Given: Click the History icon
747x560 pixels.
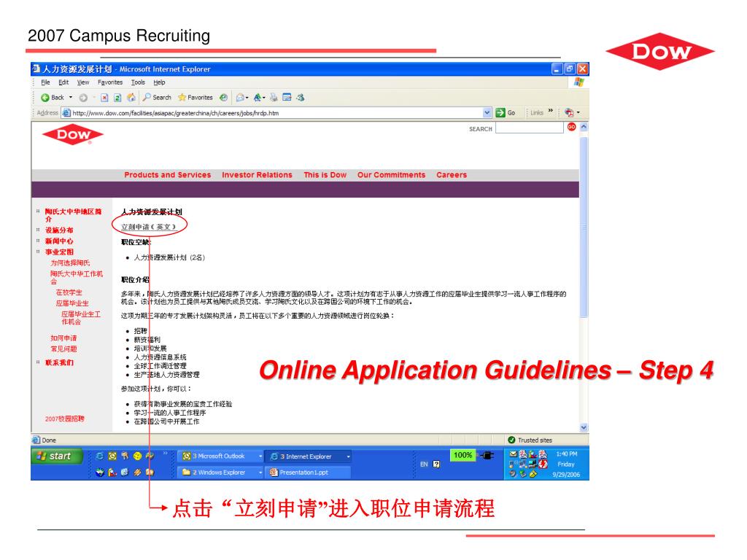Looking at the screenshot, I should tap(223, 98).
